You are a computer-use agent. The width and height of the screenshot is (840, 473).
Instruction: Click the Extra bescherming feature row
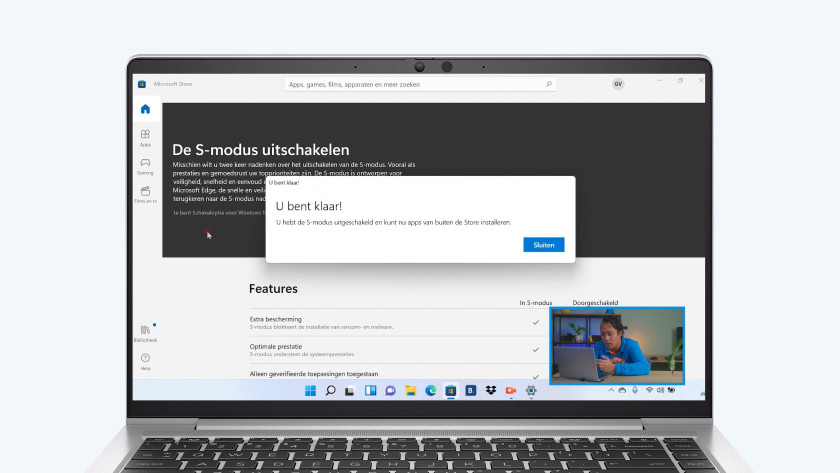[390, 322]
